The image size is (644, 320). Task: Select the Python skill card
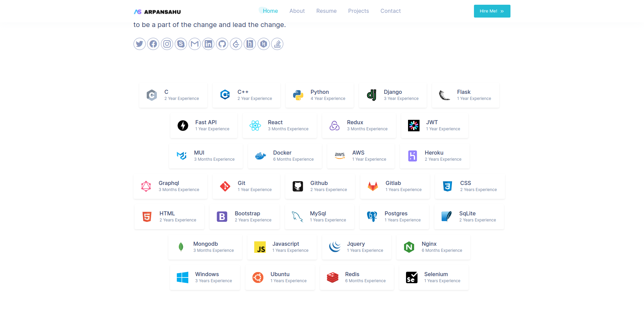click(319, 95)
